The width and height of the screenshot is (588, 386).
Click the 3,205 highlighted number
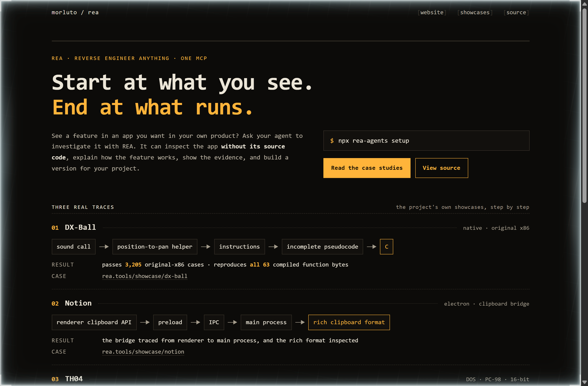point(133,265)
